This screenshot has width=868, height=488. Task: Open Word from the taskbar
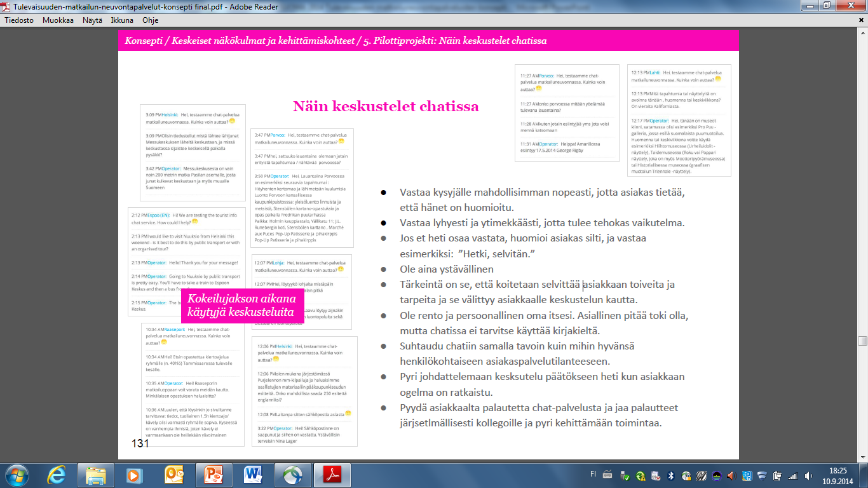[x=254, y=475]
